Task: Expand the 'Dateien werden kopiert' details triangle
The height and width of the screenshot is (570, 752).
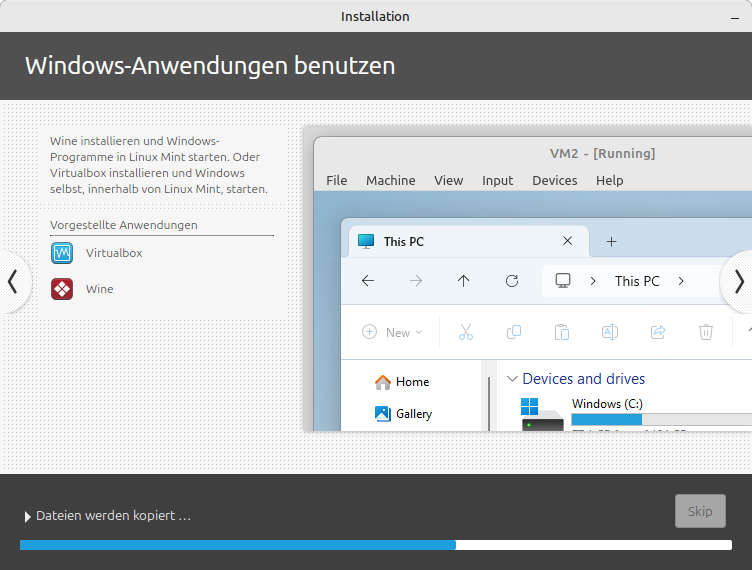Action: click(x=27, y=517)
